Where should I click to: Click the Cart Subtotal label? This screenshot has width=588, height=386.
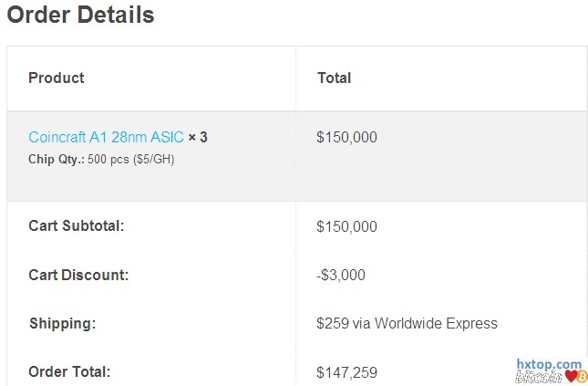pyautogui.click(x=77, y=226)
